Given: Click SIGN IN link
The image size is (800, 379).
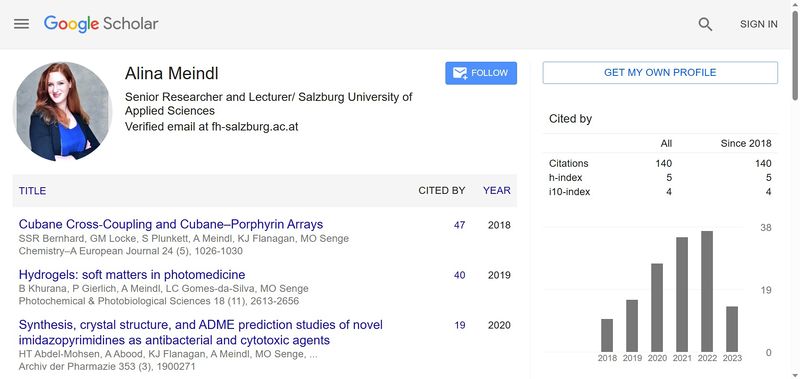Looking at the screenshot, I should [x=759, y=24].
